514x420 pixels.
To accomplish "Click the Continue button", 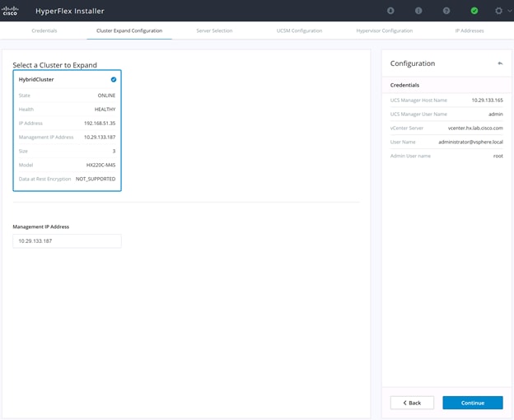I will [473, 403].
